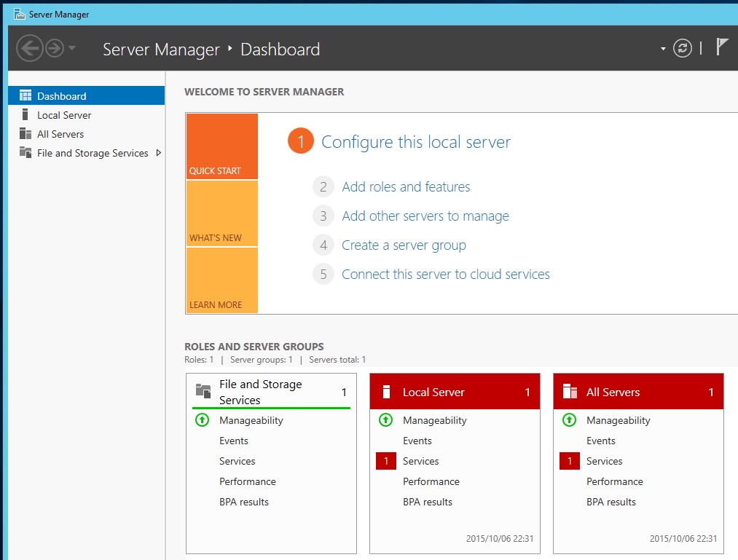Screen dimensions: 738x560
Task: Click Add other servers to manage
Action: pyautogui.click(x=425, y=216)
